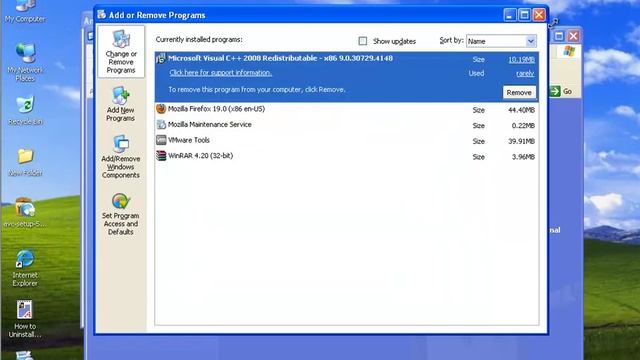Click the 10.19MB size link
The image size is (640, 360).
(x=521, y=60)
